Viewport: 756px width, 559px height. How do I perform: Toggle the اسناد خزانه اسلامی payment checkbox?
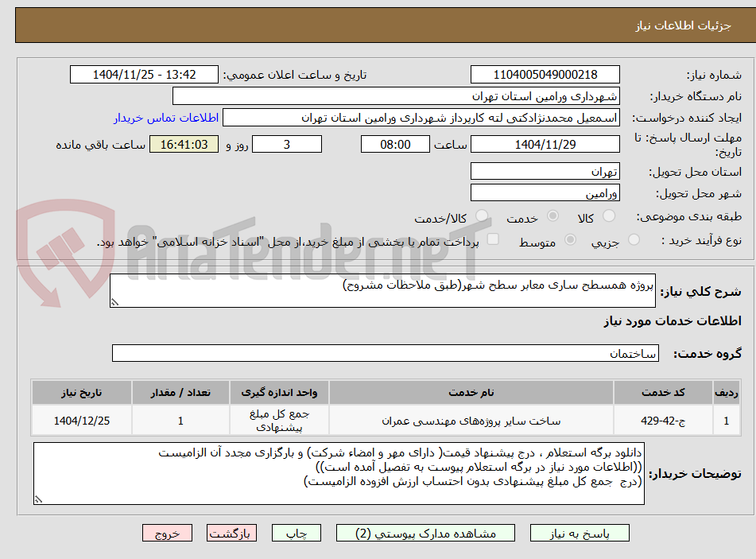[x=493, y=239]
